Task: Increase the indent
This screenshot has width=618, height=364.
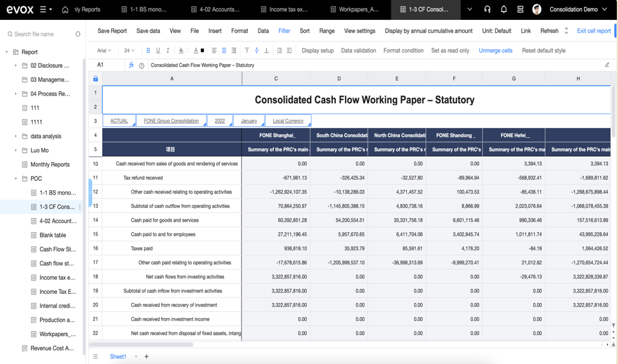Action: (280, 50)
